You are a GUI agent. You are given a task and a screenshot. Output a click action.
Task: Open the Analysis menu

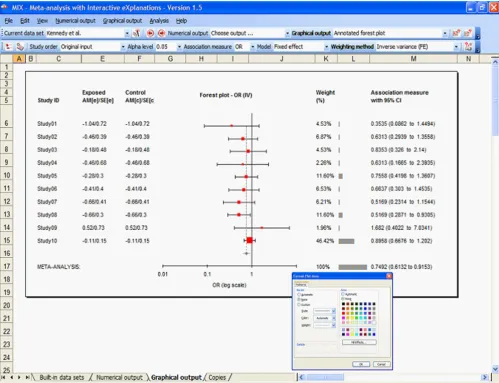click(159, 21)
